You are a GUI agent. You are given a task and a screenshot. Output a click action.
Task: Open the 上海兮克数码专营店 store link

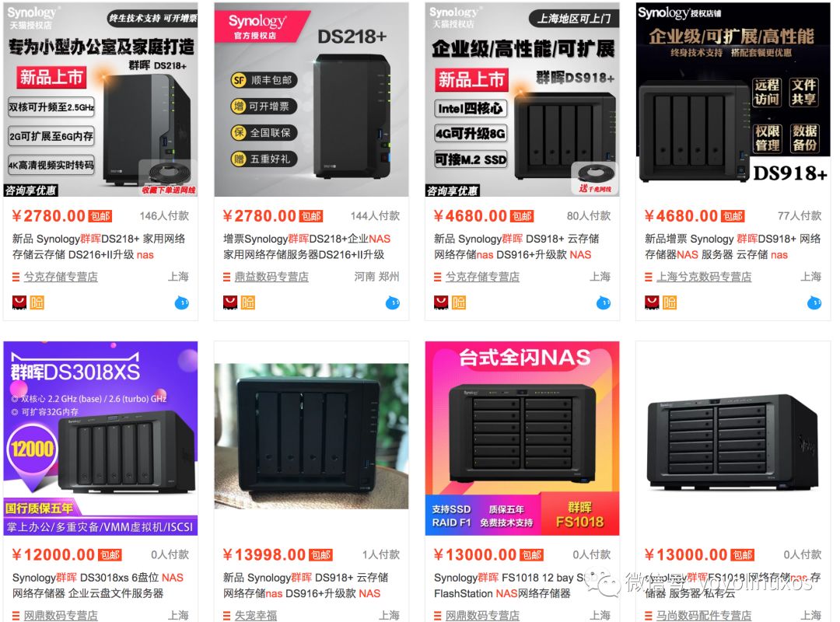(704, 277)
